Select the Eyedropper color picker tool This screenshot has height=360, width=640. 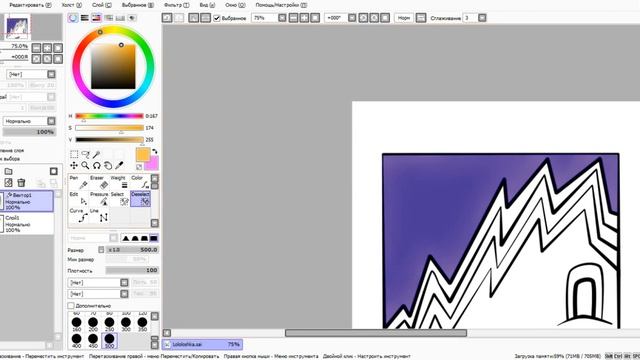click(119, 165)
